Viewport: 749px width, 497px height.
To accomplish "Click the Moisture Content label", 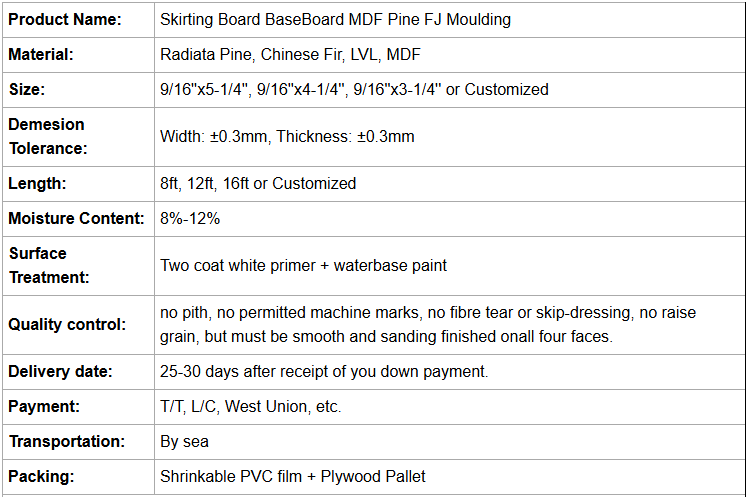I will 76,218.
